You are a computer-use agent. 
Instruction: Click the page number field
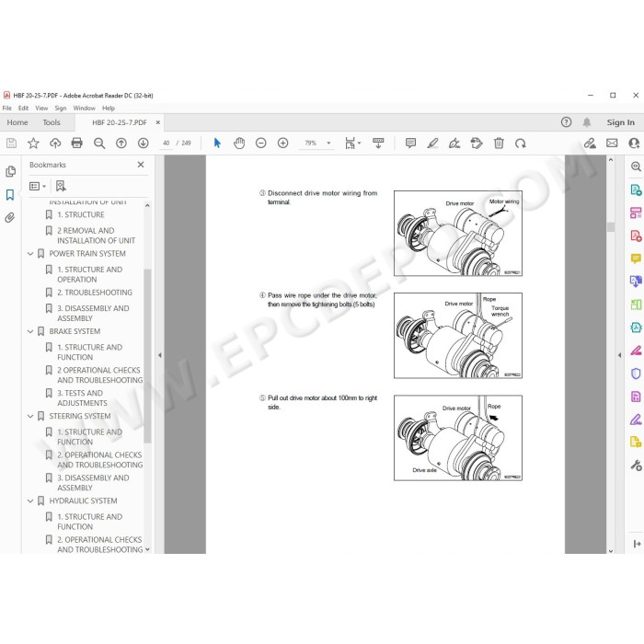(167, 143)
